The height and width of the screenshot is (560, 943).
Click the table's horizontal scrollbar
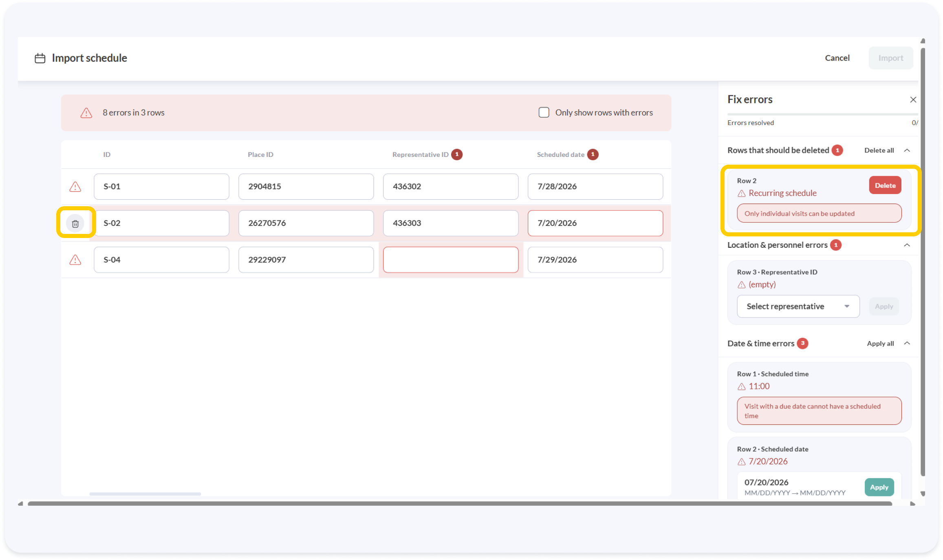coord(145,494)
